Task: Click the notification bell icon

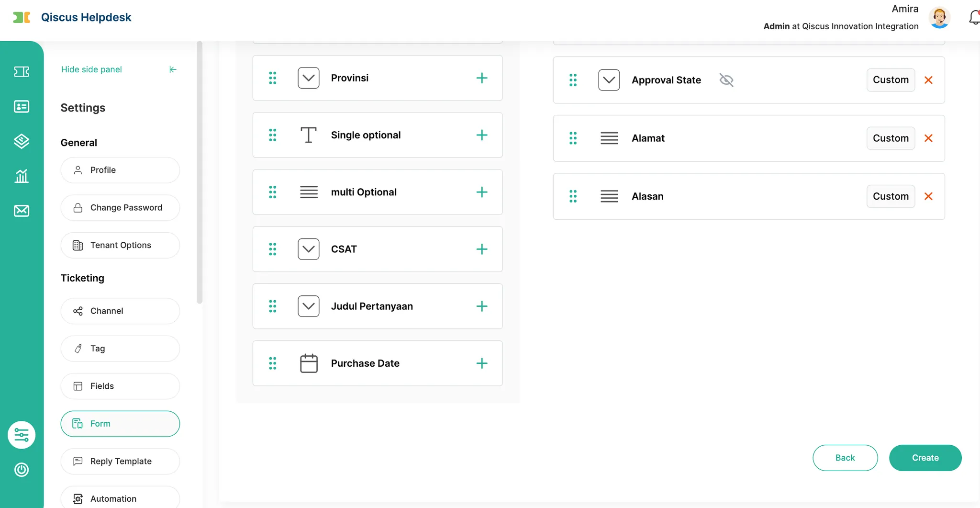Action: 974,18
